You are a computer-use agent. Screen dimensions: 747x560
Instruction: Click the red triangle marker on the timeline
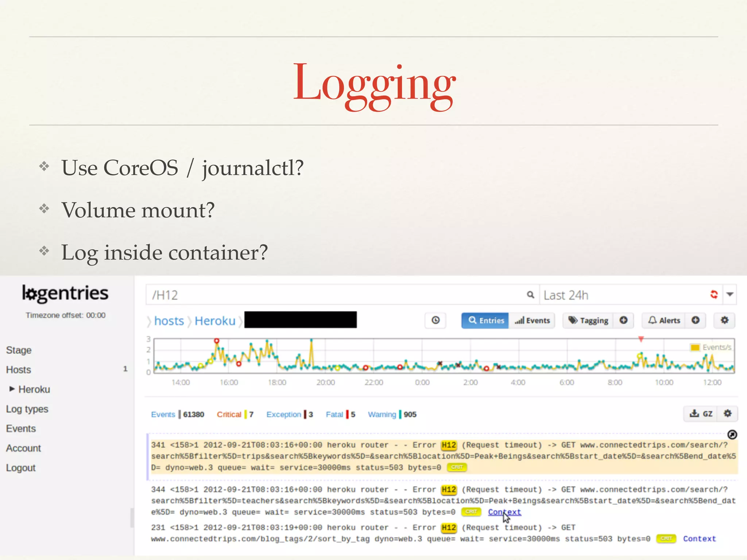click(x=641, y=339)
